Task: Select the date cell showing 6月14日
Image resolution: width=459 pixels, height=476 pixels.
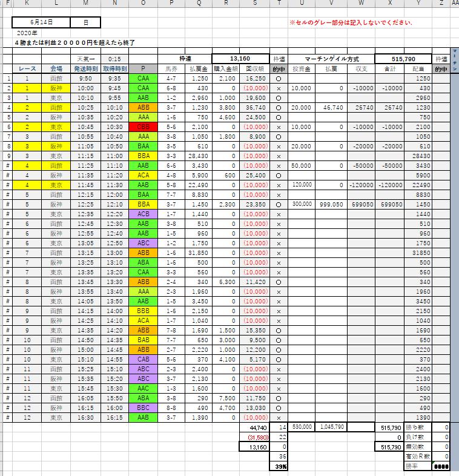Action: click(x=41, y=22)
